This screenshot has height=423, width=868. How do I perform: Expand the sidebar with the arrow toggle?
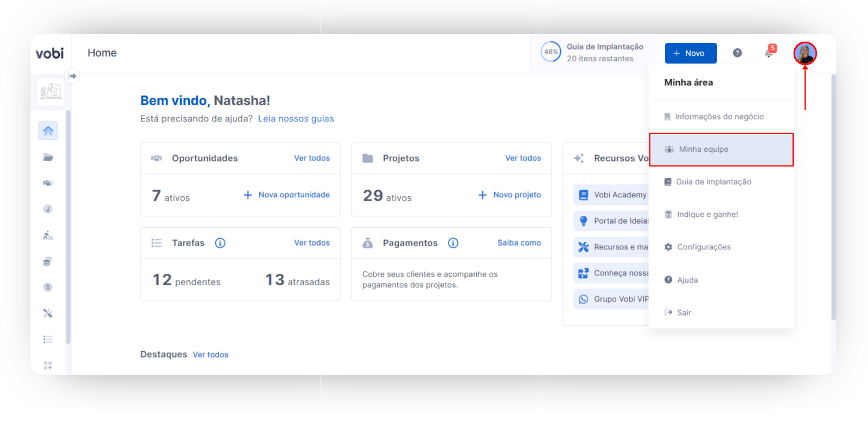point(73,76)
